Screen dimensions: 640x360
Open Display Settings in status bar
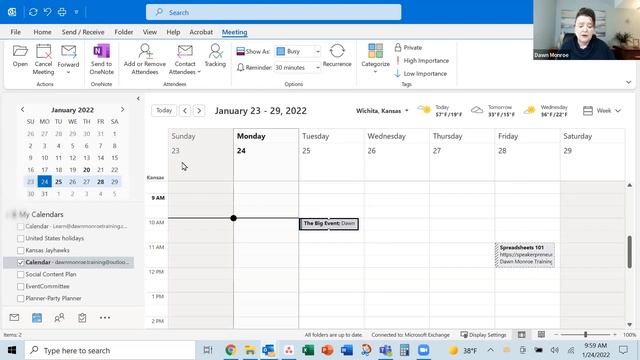coord(483,335)
